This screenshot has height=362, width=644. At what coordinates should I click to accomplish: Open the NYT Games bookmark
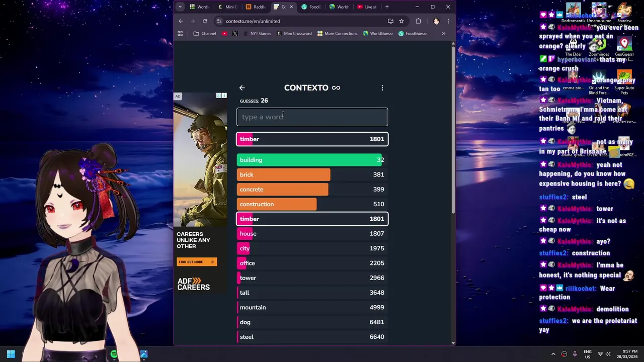pos(257,34)
